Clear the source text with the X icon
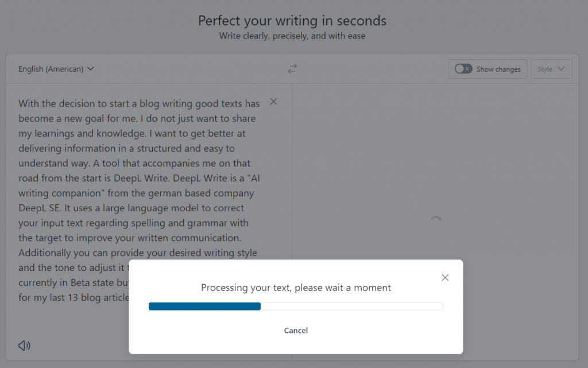This screenshot has width=588, height=368. click(273, 102)
